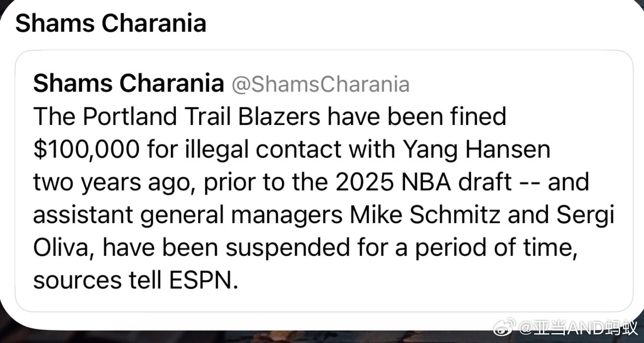Click "2025 NBA draft" in the tweet

click(x=424, y=182)
